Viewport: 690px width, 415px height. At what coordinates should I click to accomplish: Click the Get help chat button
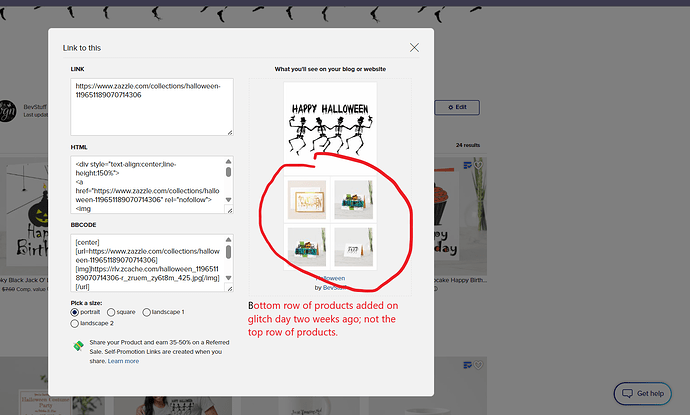[642, 393]
